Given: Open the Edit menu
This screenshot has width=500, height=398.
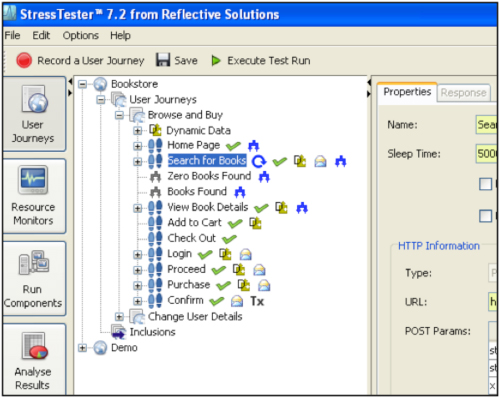Looking at the screenshot, I should [x=41, y=35].
